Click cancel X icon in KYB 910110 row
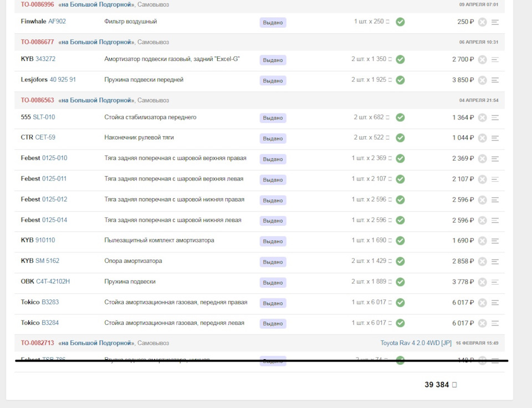The image size is (532, 408). click(482, 241)
